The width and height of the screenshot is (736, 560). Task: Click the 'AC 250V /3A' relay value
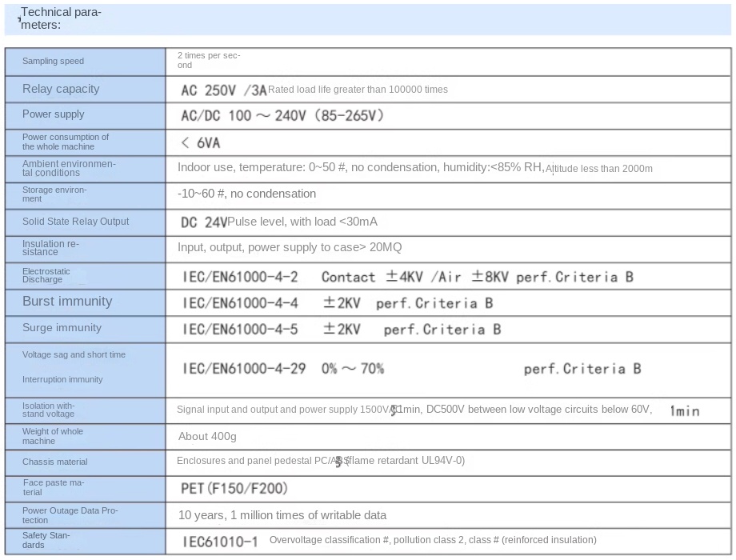click(223, 90)
